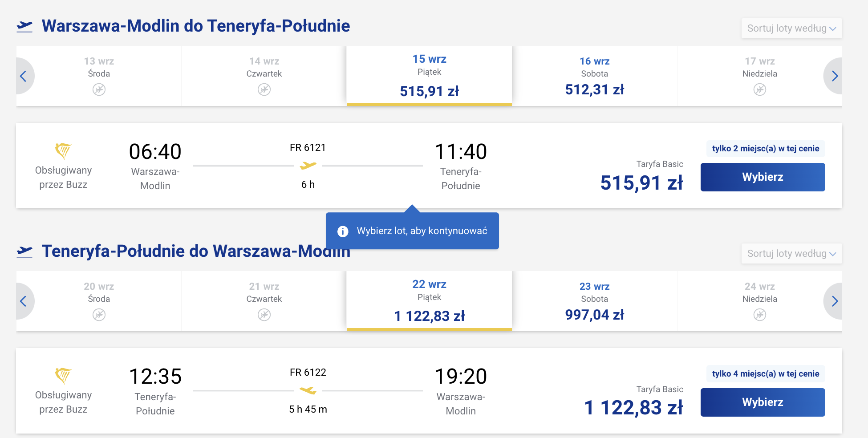Image resolution: width=868 pixels, height=438 pixels.
Task: Click previous dates arrow for return flight
Action: (x=24, y=301)
